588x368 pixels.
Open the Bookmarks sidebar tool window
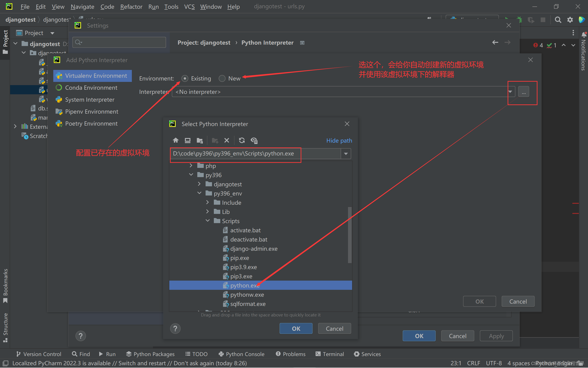click(x=5, y=286)
